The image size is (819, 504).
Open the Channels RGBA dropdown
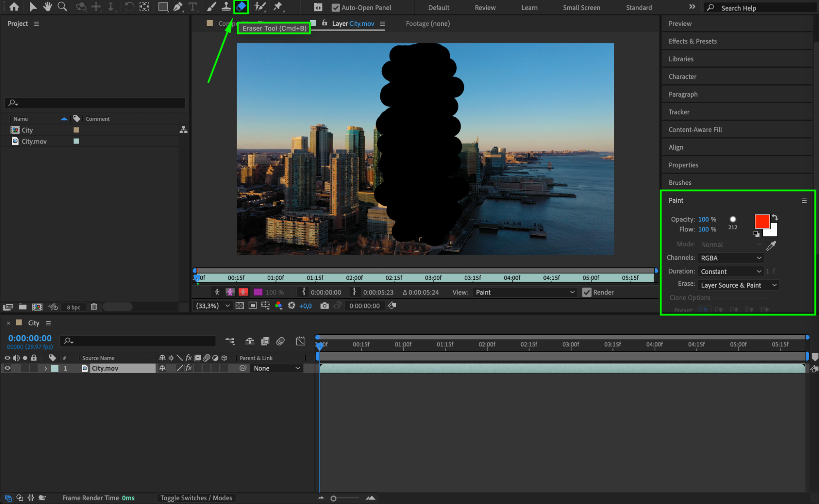731,258
